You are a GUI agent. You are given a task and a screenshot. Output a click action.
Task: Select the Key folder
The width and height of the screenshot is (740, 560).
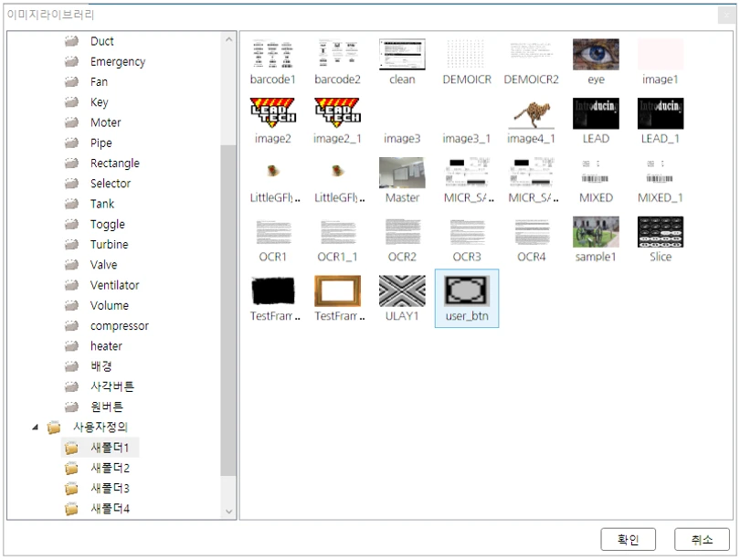pyautogui.click(x=99, y=102)
